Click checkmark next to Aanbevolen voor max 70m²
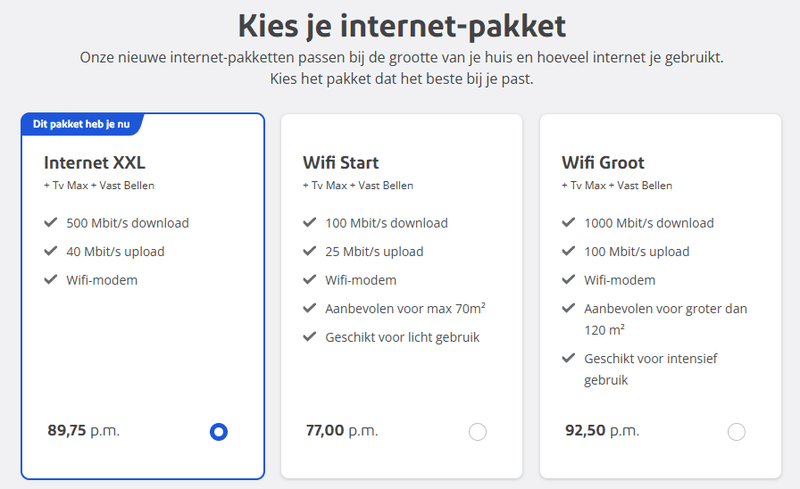This screenshot has width=800, height=489. [310, 308]
